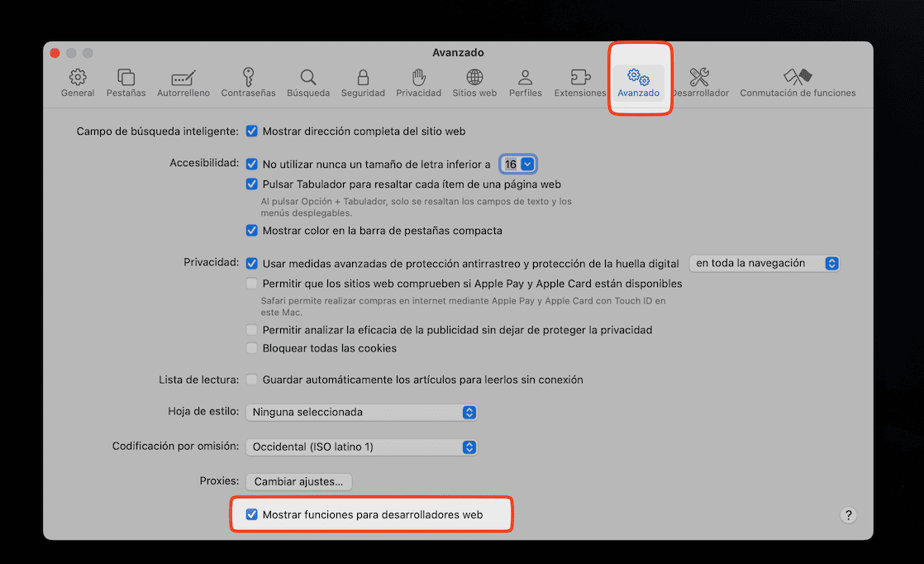Open the 'en toda la navegación' dropdown
Viewport: 924px width, 564px height.
coord(764,263)
